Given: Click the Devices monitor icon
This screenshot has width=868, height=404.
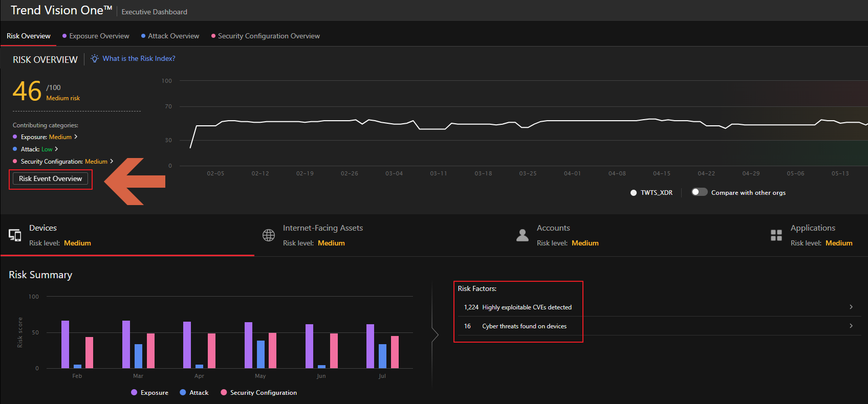Looking at the screenshot, I should click(x=15, y=235).
